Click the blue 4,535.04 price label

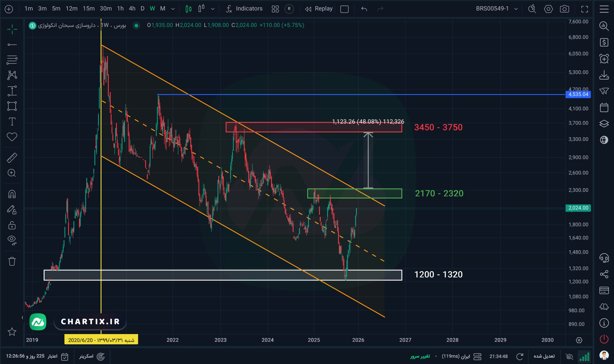[x=578, y=94]
